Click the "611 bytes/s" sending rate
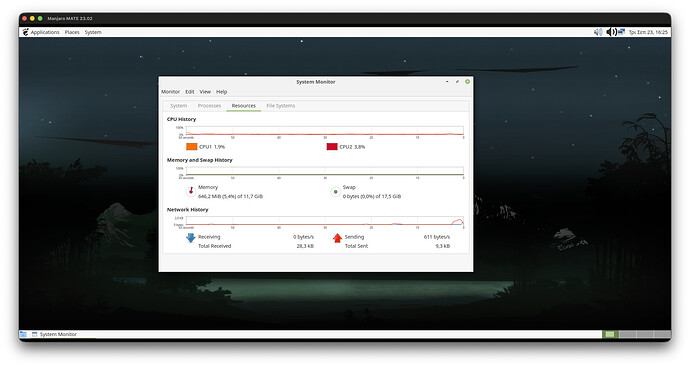 (x=437, y=237)
